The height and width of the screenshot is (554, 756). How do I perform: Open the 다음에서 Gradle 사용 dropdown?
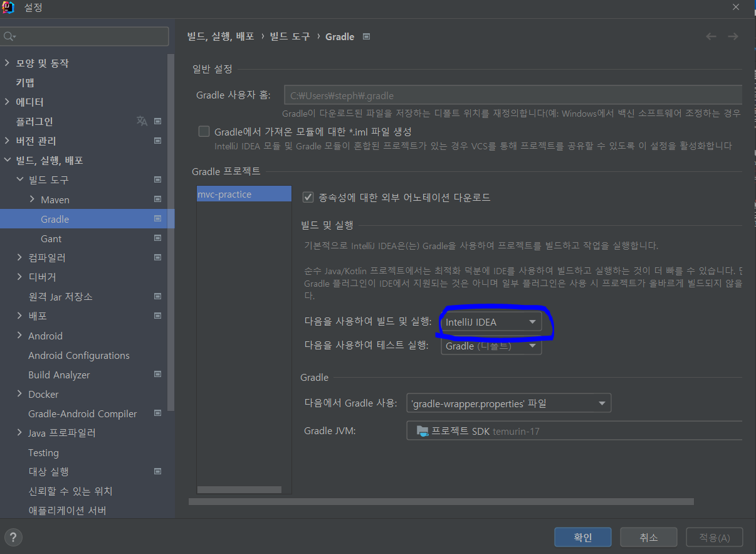click(x=509, y=403)
